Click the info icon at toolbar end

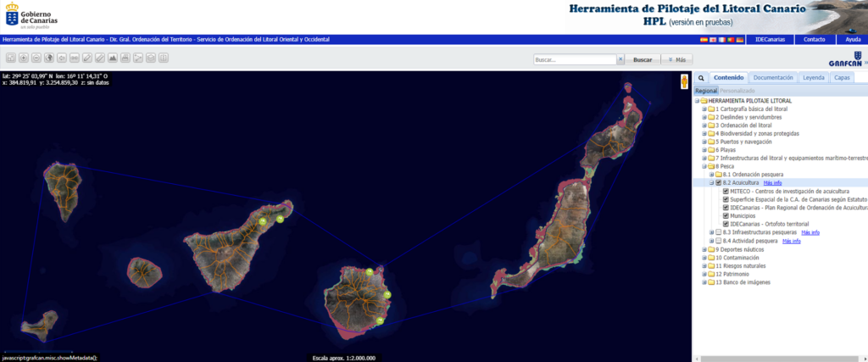(164, 58)
